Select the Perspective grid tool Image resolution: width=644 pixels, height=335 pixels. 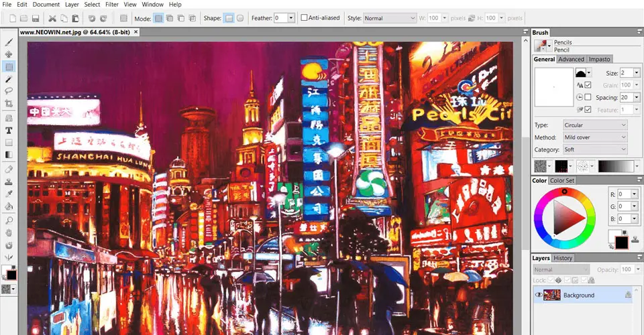pyautogui.click(x=9, y=118)
